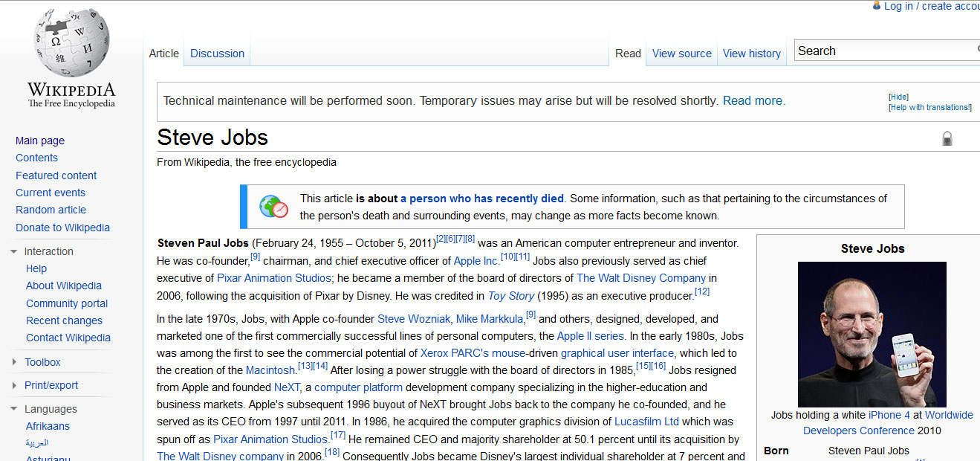This screenshot has height=461, width=980.
Task: Expand the Toolbox sidebar section
Action: [14, 362]
